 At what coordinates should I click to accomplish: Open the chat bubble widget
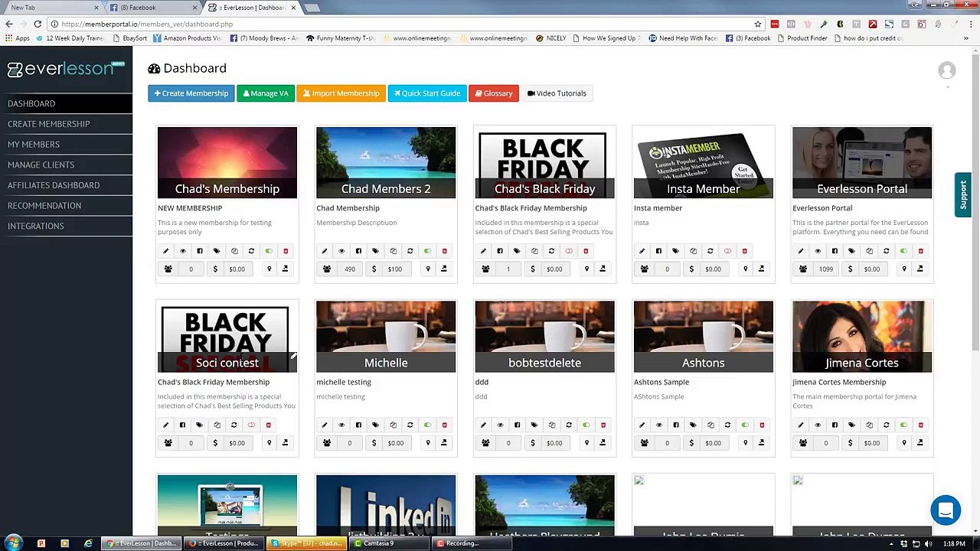coord(946,510)
